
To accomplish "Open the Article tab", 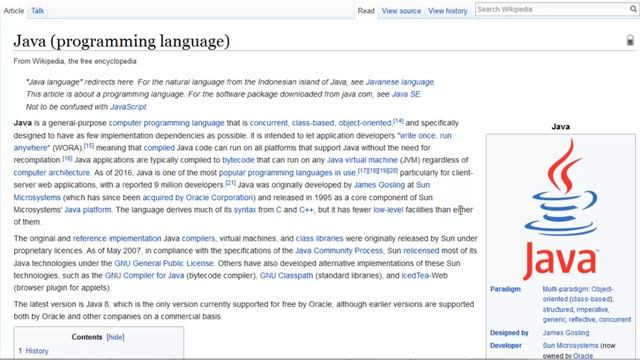I will pyautogui.click(x=14, y=11).
